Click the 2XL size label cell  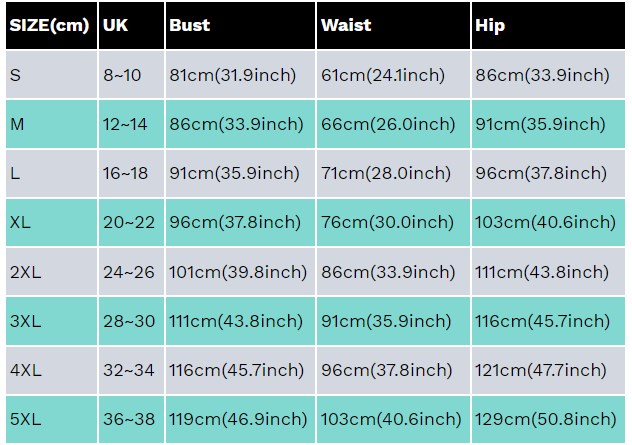51,272
